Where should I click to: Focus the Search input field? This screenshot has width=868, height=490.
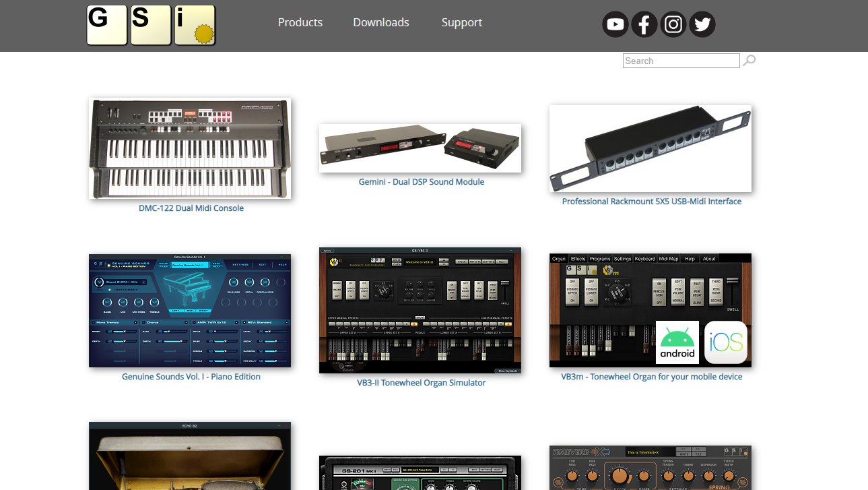[681, 61]
